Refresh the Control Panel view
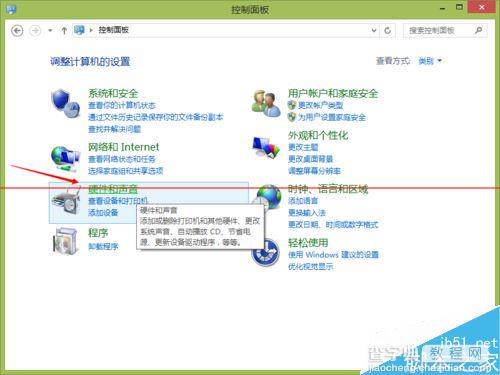The width and height of the screenshot is (500, 375). [387, 30]
